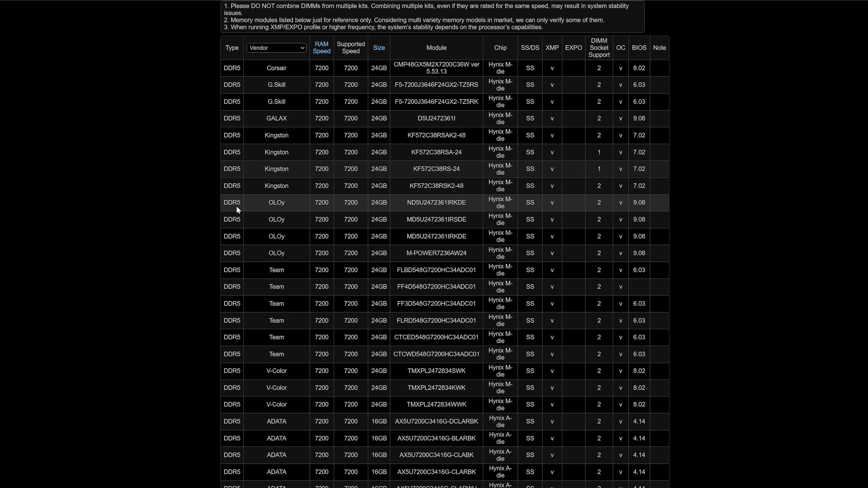This screenshot has width=868, height=488.
Task: Click the Supported Speed column header
Action: coord(351,48)
